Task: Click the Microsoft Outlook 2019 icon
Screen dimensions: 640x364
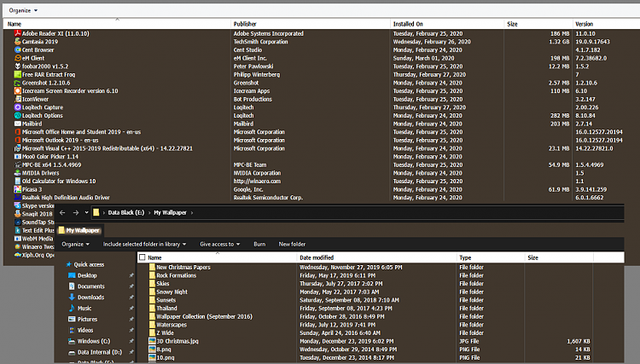Action: (x=18, y=140)
